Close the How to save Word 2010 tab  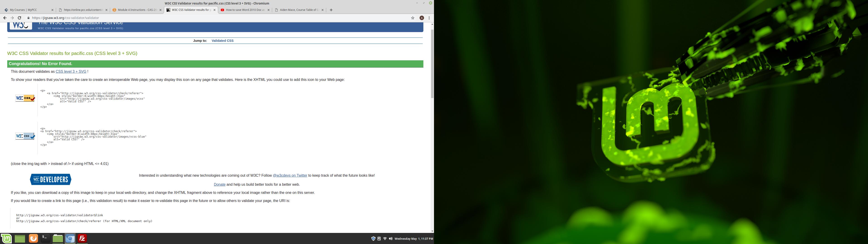pyautogui.click(x=269, y=10)
